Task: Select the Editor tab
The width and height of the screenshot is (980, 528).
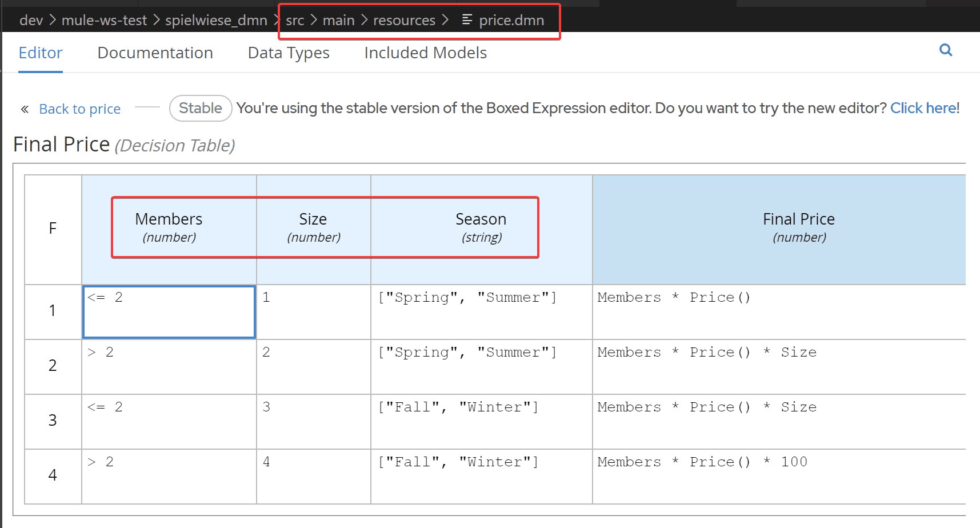Action: pyautogui.click(x=41, y=53)
